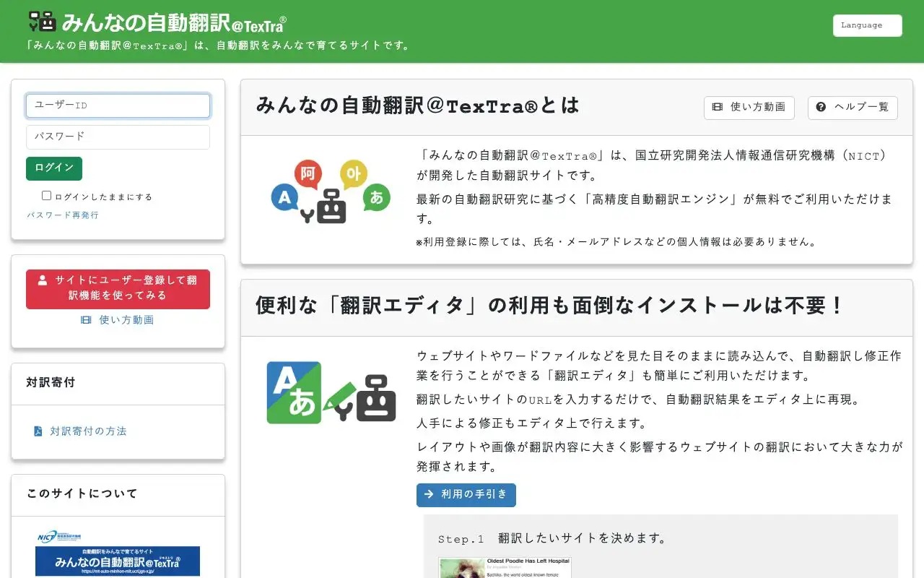924x578 pixels.
Task: Click the TexTra robot logo in header
Action: pyautogui.click(x=42, y=22)
